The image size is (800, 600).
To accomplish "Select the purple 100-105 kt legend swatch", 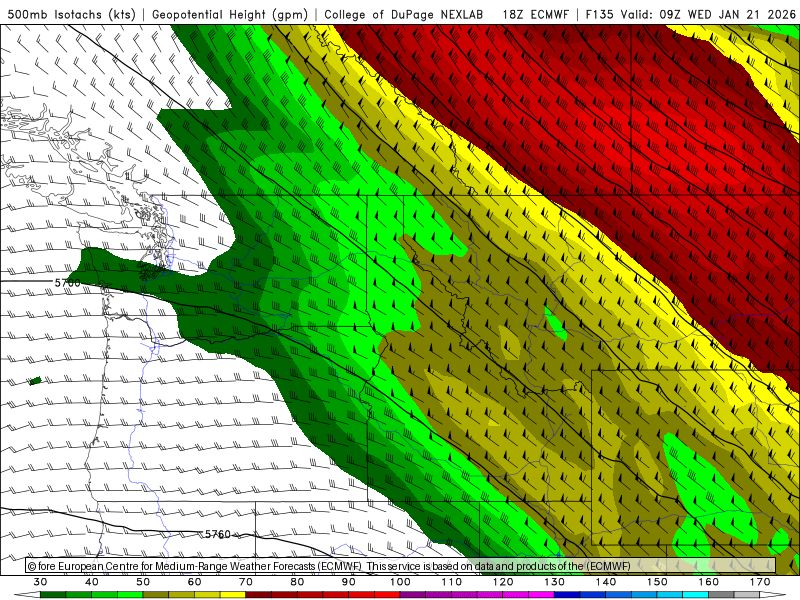I will coord(413,595).
